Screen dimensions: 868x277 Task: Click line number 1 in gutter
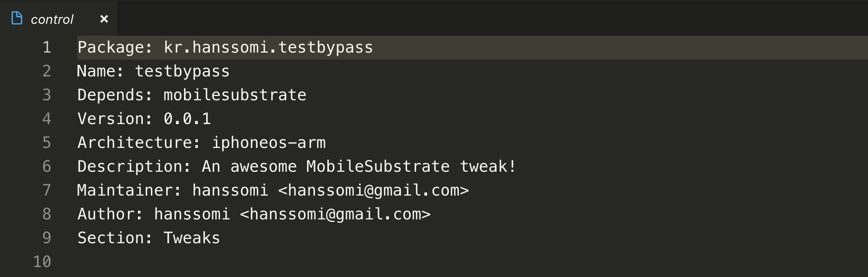(47, 47)
